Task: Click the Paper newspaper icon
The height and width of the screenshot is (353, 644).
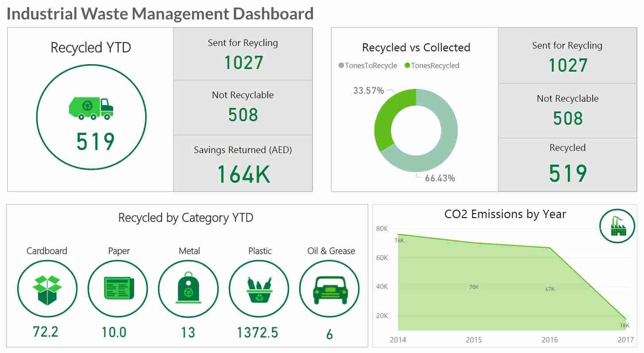Action: (117, 289)
